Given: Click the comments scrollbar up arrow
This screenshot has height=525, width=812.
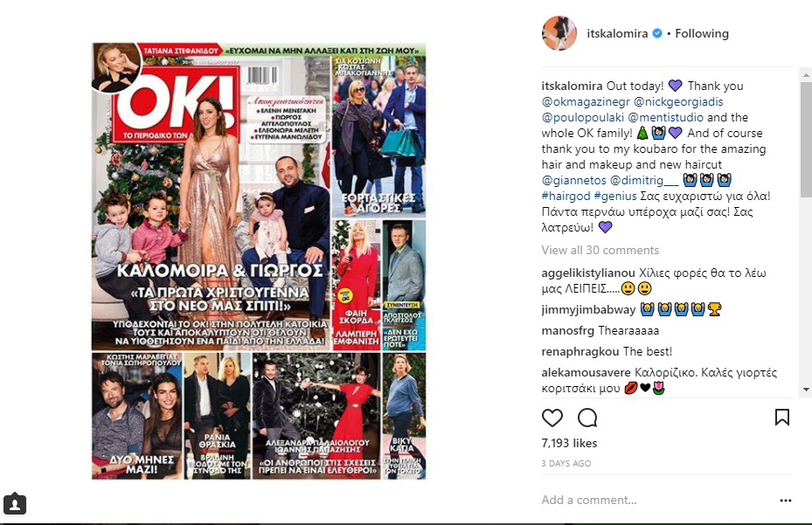Looking at the screenshot, I should coord(806,75).
